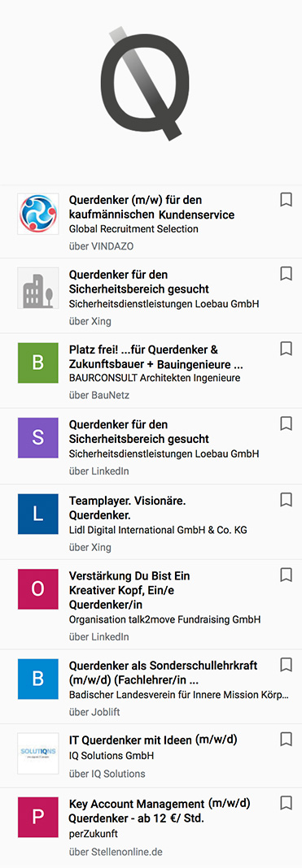The height and width of the screenshot is (868, 302).
Task: Click the purple S company avatar
Action: click(x=38, y=438)
